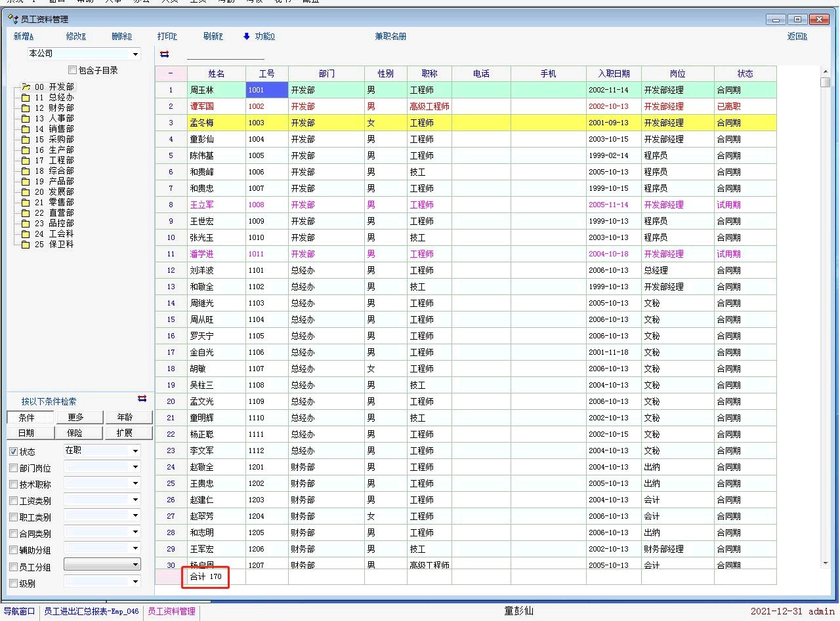Image resolution: width=840 pixels, height=621 pixels.
Task: Click the swap icon beside the search conditions header
Action: tap(142, 399)
